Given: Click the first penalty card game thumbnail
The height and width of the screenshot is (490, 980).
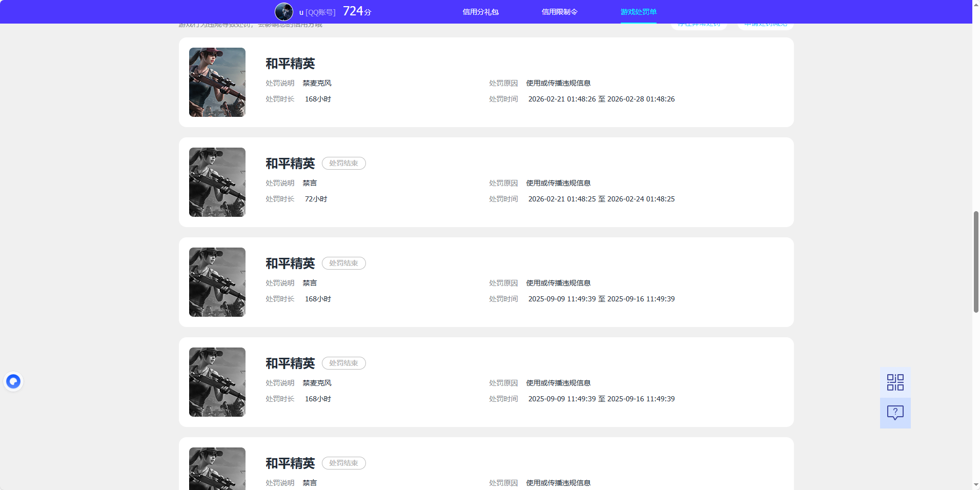Looking at the screenshot, I should tap(217, 82).
